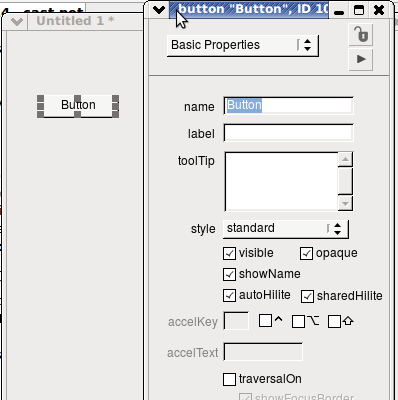Toggle the lock icon in inspector
Image resolution: width=398 pixels, height=400 pixels.
pos(361,34)
